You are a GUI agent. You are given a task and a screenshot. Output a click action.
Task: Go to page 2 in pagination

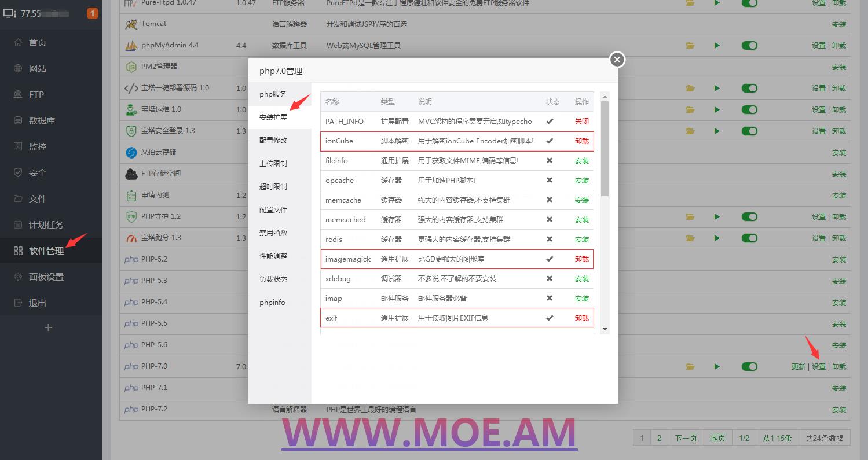tap(659, 438)
